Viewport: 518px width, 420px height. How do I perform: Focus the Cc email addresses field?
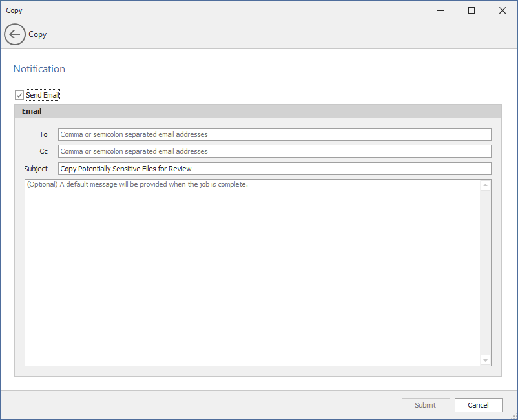(275, 151)
